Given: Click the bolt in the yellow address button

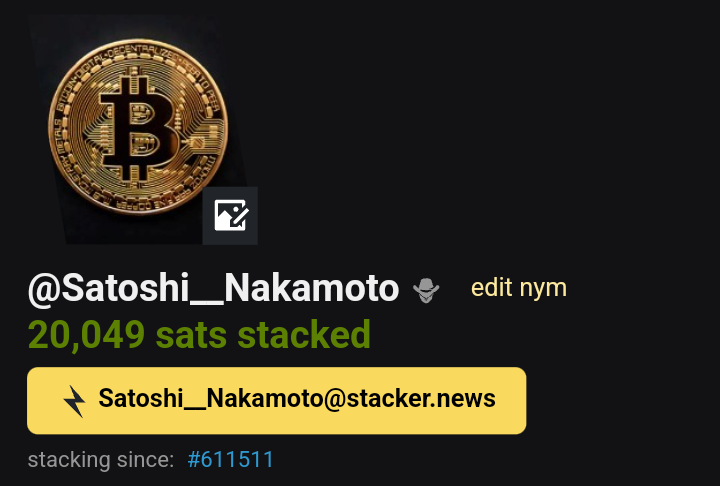Looking at the screenshot, I should (x=74, y=401).
